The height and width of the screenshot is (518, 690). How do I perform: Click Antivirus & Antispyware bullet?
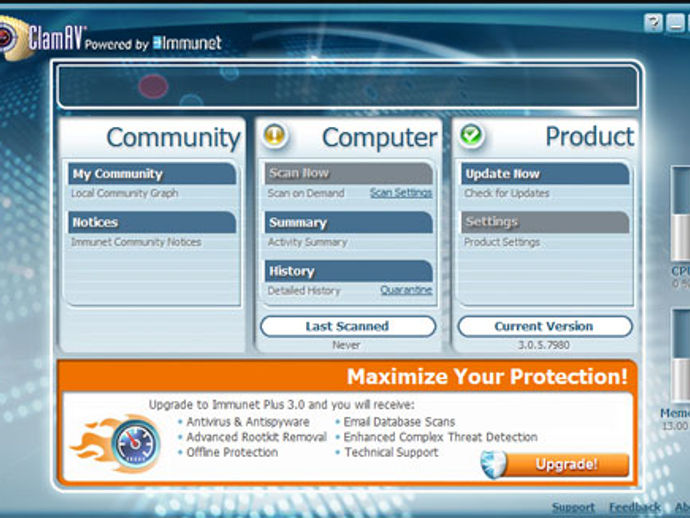pos(248,422)
